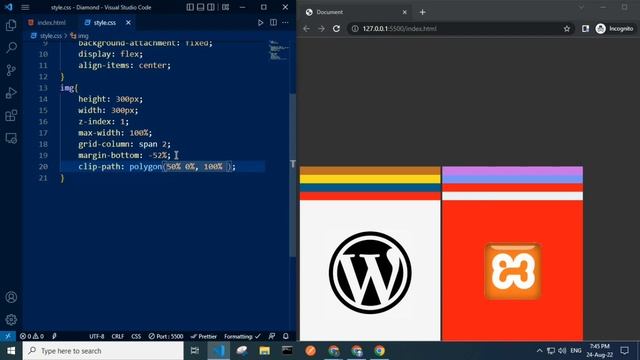Open the Search view in activity bar

(x=11, y=48)
